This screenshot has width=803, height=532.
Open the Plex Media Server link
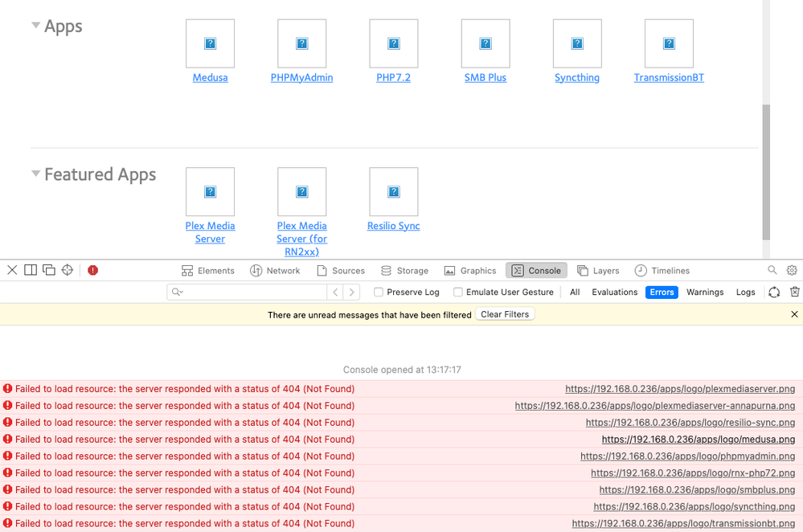[x=210, y=232]
